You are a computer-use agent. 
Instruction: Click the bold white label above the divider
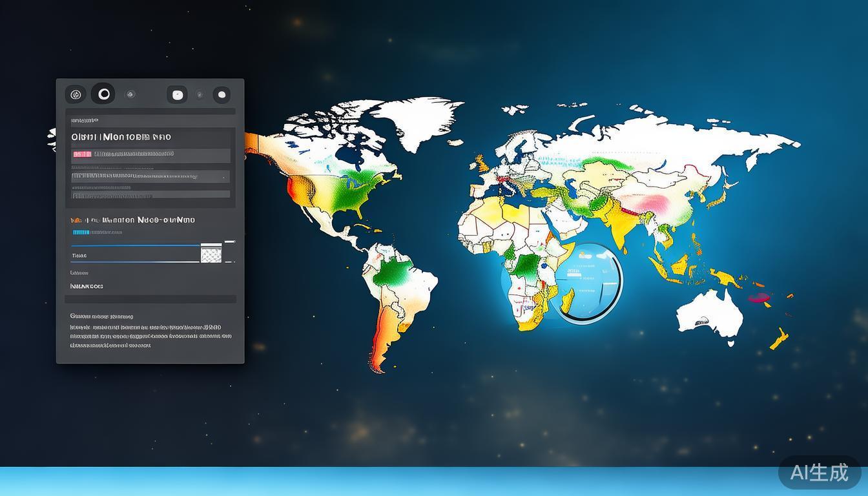point(87,286)
